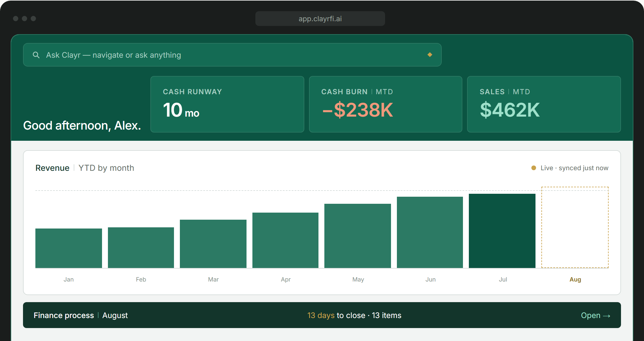Viewport: 644px width, 341px height.
Task: Click '13 days to close · 13 items' text
Action: tap(354, 315)
